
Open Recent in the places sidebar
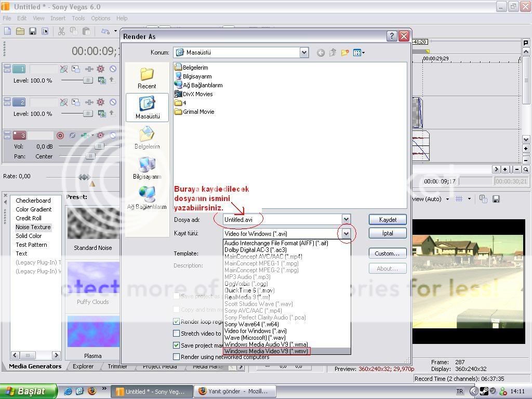pyautogui.click(x=147, y=78)
